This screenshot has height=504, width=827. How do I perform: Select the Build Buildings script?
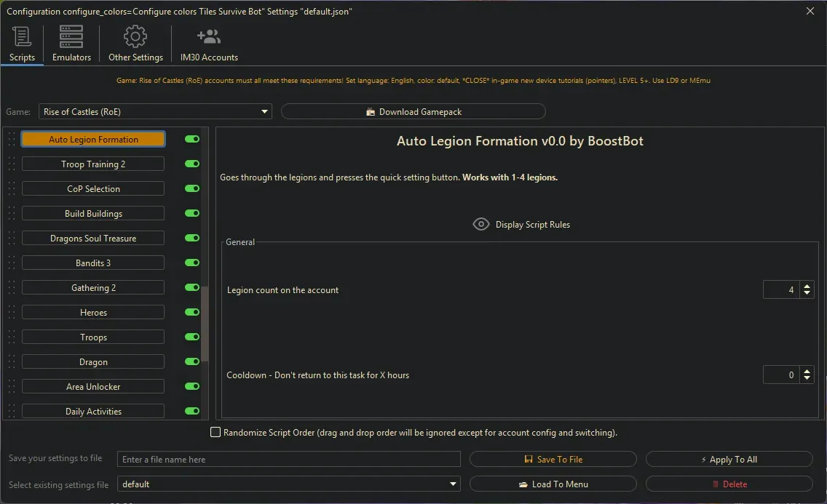pos(93,213)
